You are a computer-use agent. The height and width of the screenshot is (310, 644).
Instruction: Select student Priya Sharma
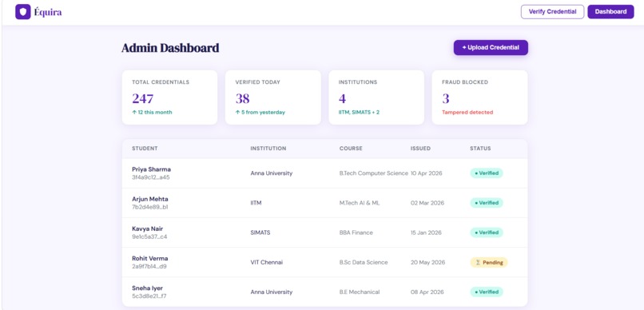click(x=151, y=169)
